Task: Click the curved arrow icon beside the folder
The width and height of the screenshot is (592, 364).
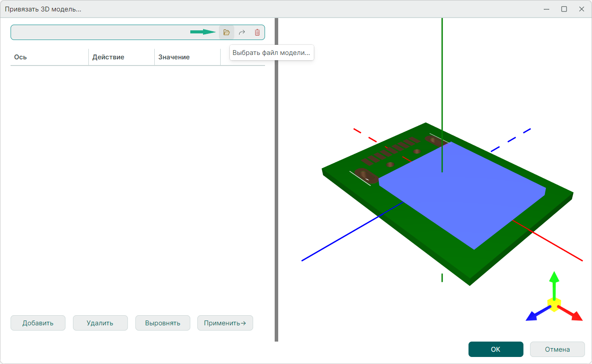Action: (242, 33)
